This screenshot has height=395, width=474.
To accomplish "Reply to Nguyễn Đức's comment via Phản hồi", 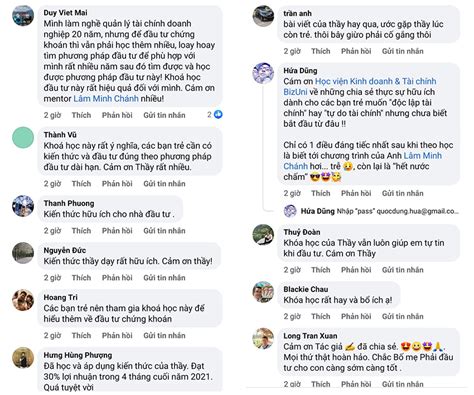I will 117,278.
